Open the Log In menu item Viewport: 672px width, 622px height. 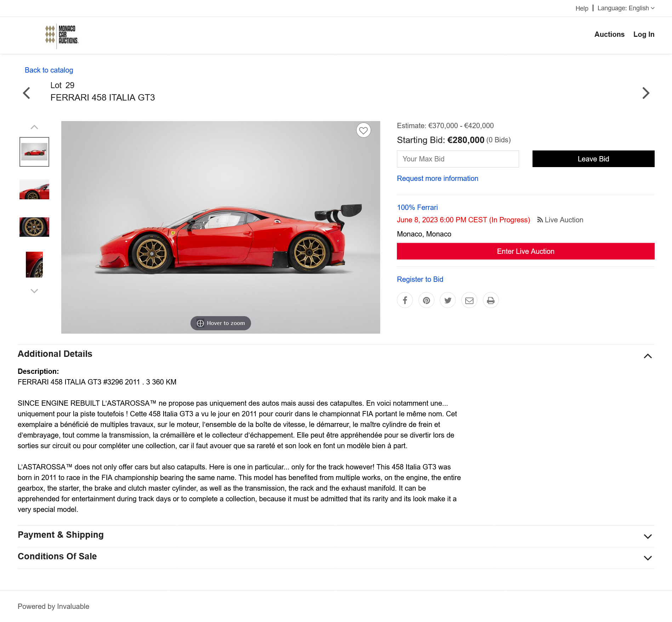pyautogui.click(x=644, y=34)
